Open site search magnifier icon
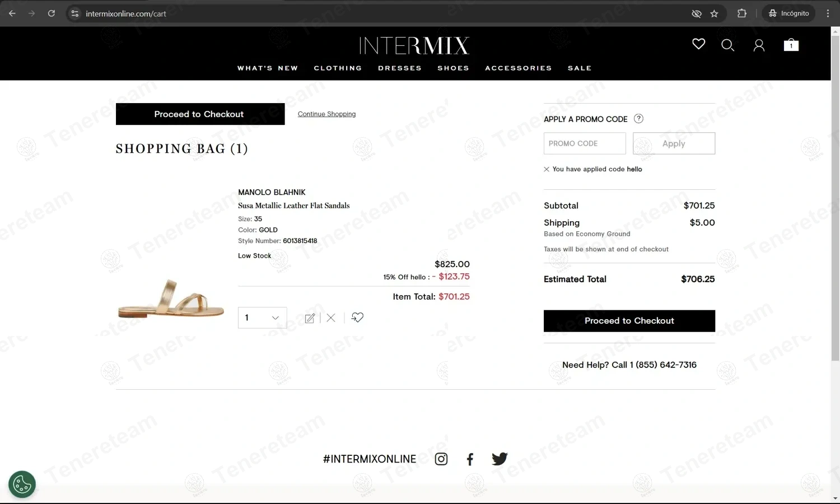The height and width of the screenshot is (504, 840). pyautogui.click(x=727, y=45)
